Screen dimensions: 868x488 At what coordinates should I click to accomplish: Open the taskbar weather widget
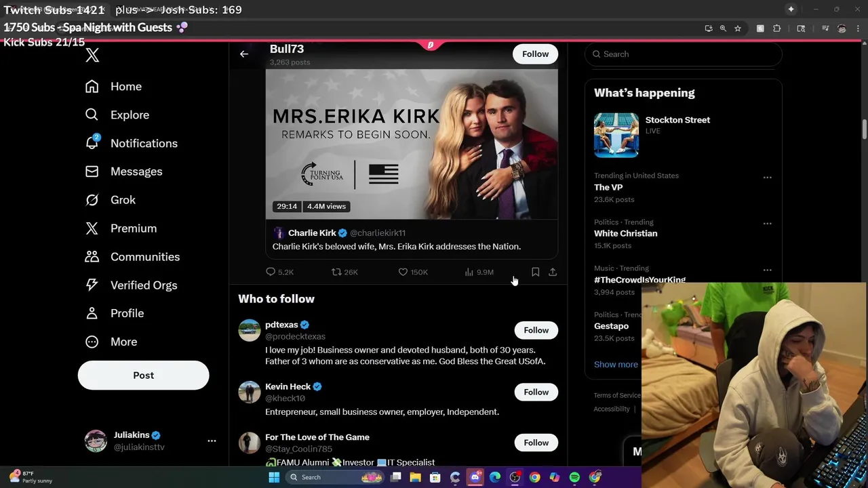[x=31, y=477]
